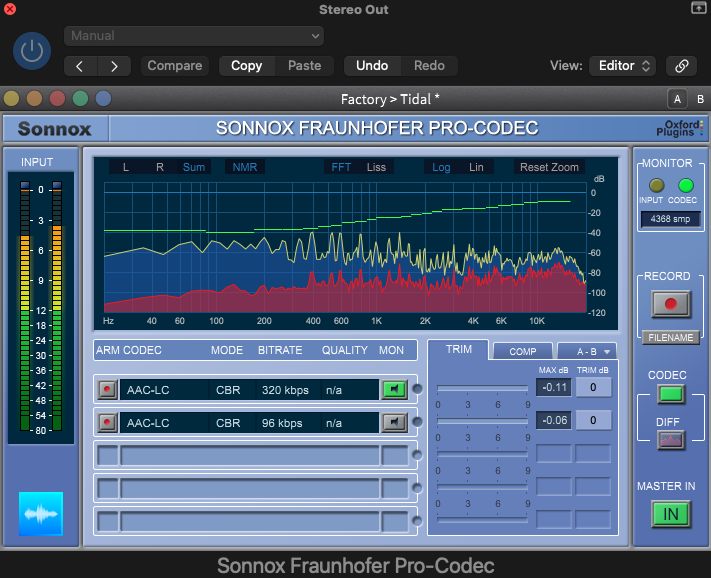Click the Copy button
The width and height of the screenshot is (711, 578).
pyautogui.click(x=247, y=66)
